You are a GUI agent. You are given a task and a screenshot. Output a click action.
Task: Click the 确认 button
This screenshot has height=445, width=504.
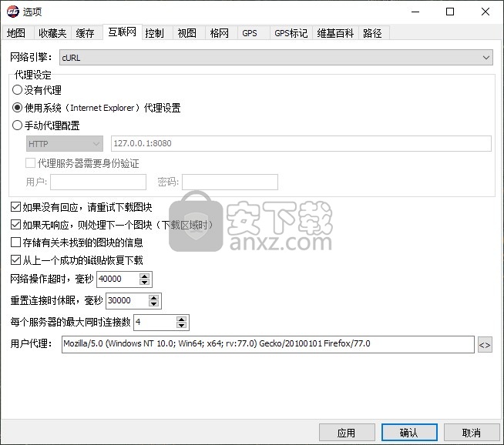pos(409,433)
